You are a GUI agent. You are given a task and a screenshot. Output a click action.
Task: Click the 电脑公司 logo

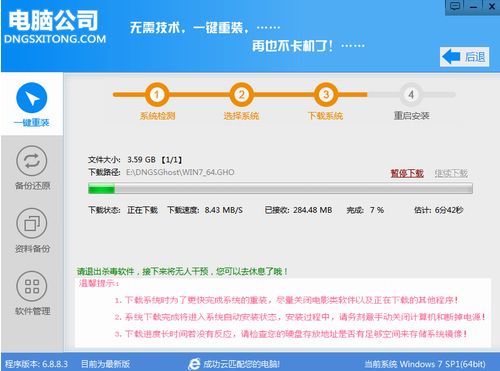[x=53, y=20]
